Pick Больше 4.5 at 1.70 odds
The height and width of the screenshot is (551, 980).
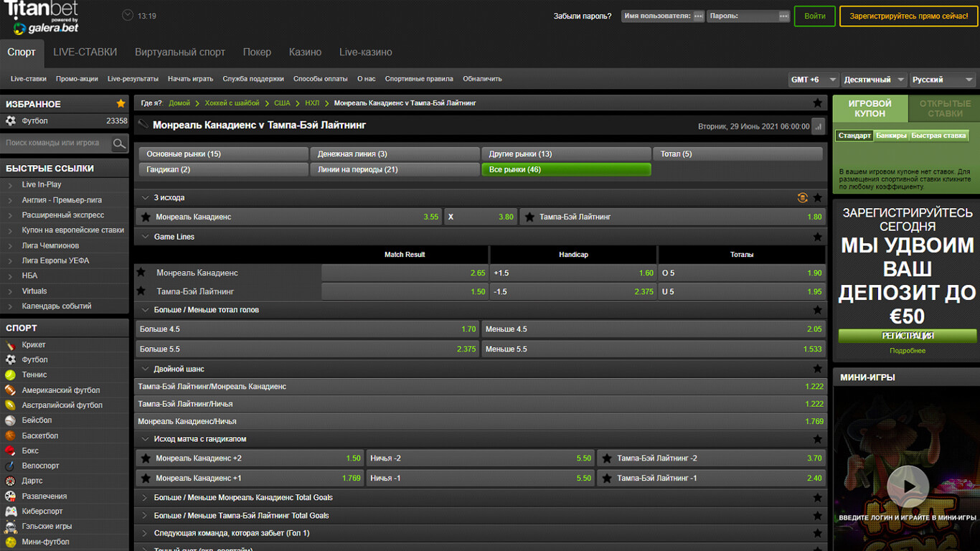pyautogui.click(x=307, y=329)
